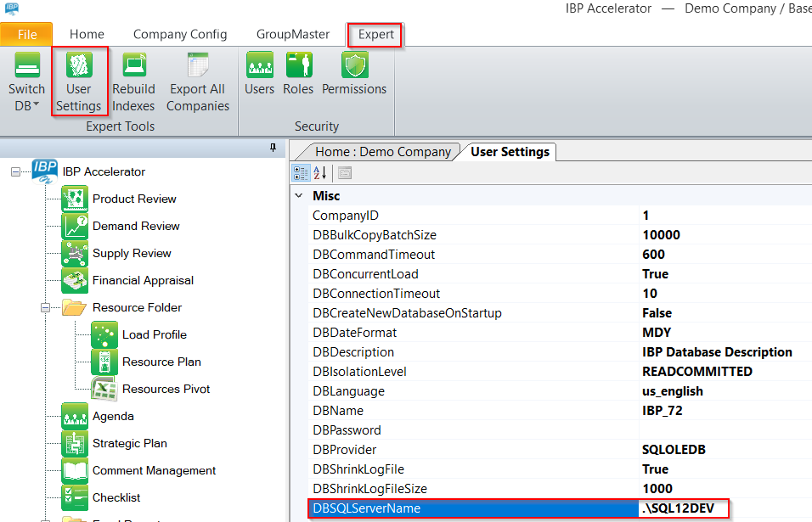Click the Rebuild Indexes icon

pyautogui.click(x=134, y=65)
